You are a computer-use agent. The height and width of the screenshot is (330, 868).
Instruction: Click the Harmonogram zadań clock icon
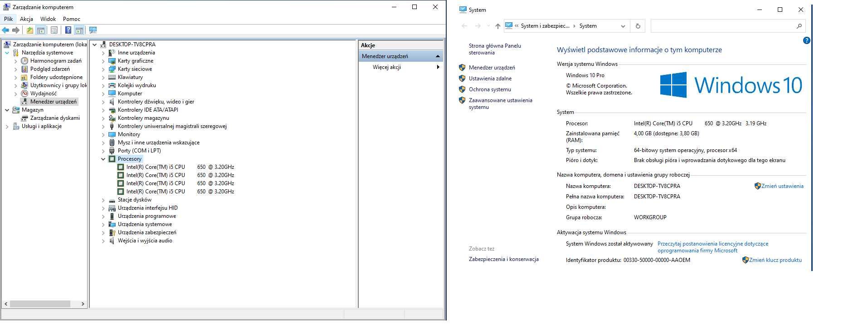pyautogui.click(x=24, y=61)
